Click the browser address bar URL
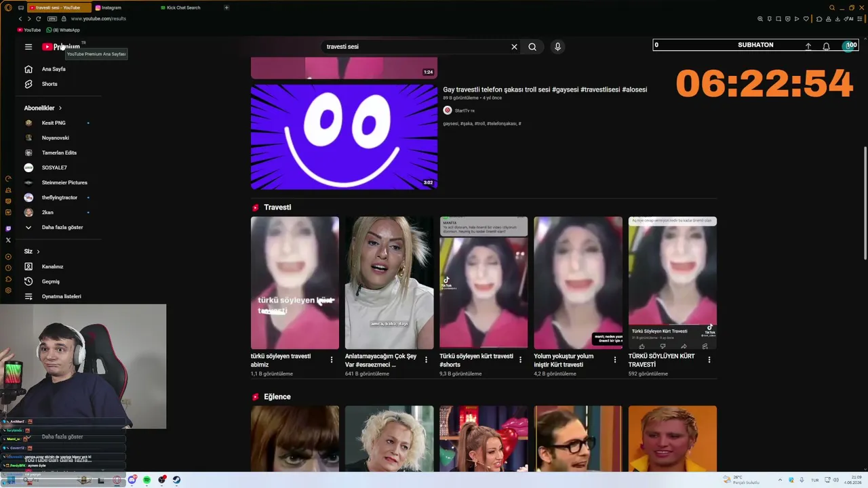 pos(99,19)
